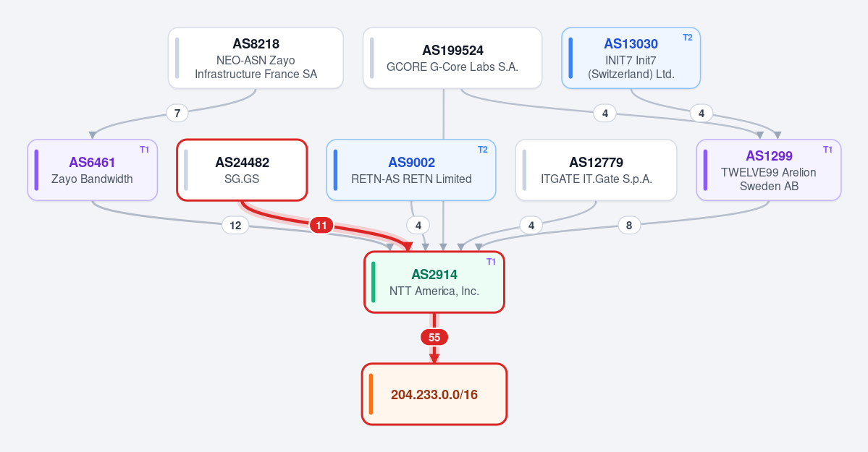
Task: Select the 204.233.0.0/16 prefix box
Action: coord(434,394)
